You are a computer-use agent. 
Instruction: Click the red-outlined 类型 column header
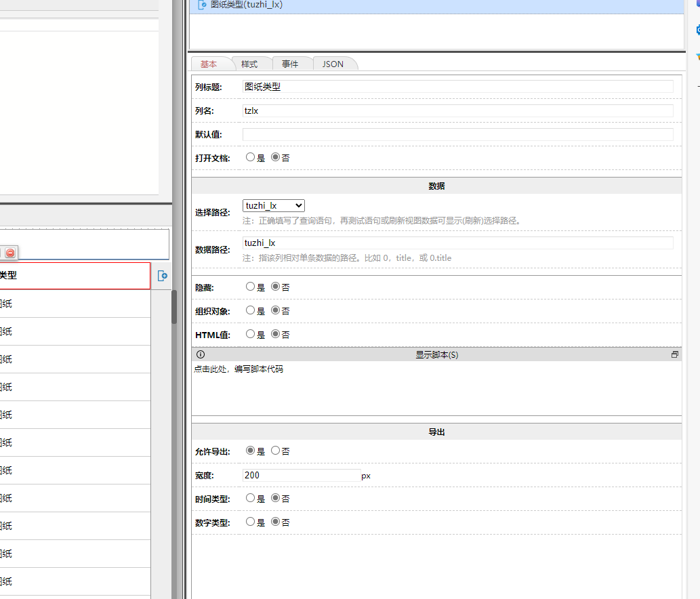(75, 276)
